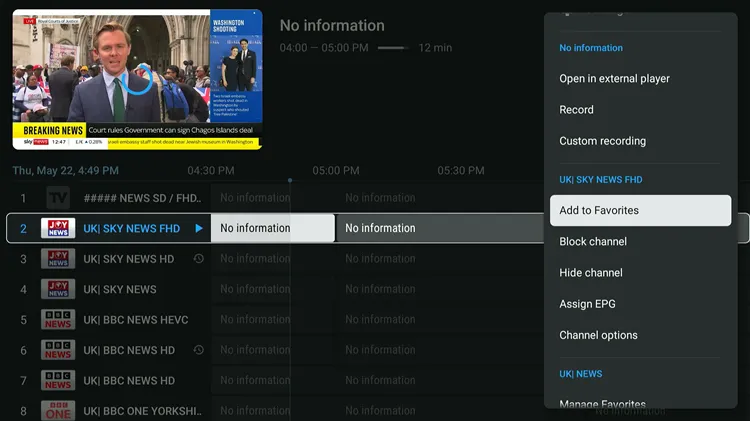Open Assign EPG
This screenshot has width=750, height=421.
pos(640,304)
